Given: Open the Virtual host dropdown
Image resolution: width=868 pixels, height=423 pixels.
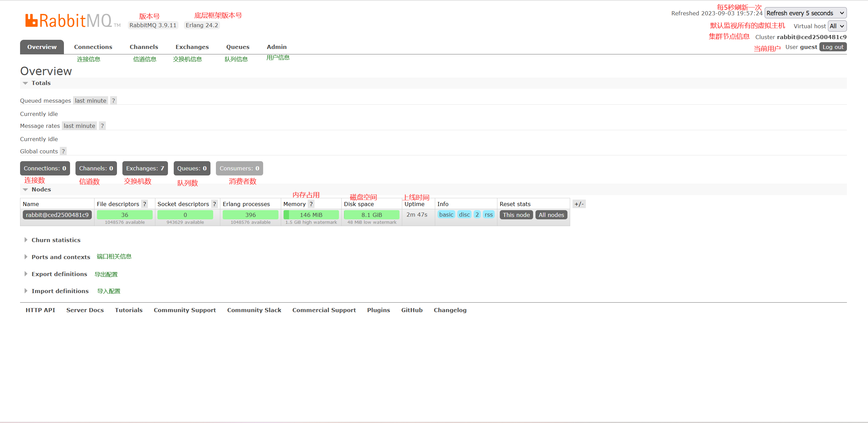Looking at the screenshot, I should pyautogui.click(x=837, y=26).
